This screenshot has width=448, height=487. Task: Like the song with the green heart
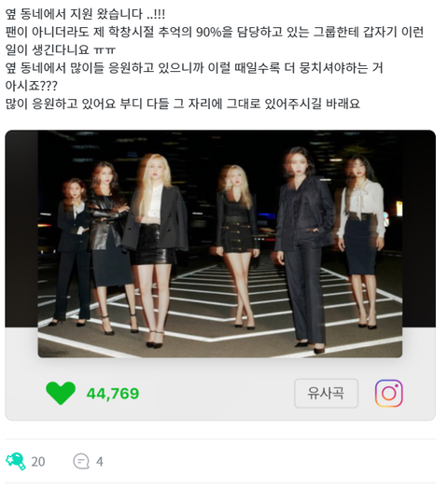[x=61, y=393]
